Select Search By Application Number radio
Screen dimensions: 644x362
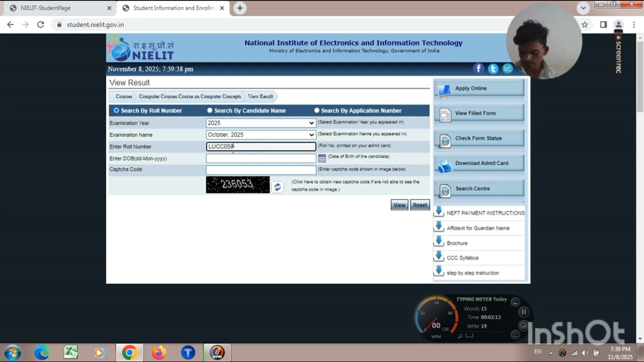coord(316,110)
